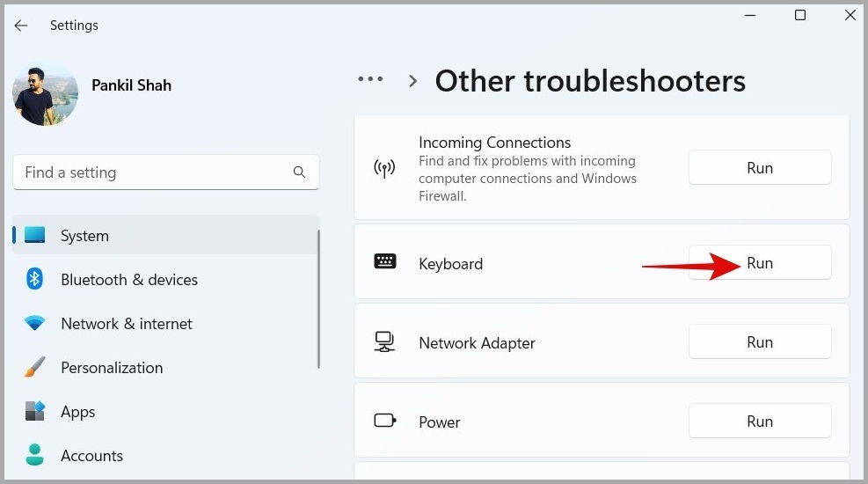Click the breadcrumb chevron arrow
The height and width of the screenshot is (484, 868).
(x=412, y=82)
